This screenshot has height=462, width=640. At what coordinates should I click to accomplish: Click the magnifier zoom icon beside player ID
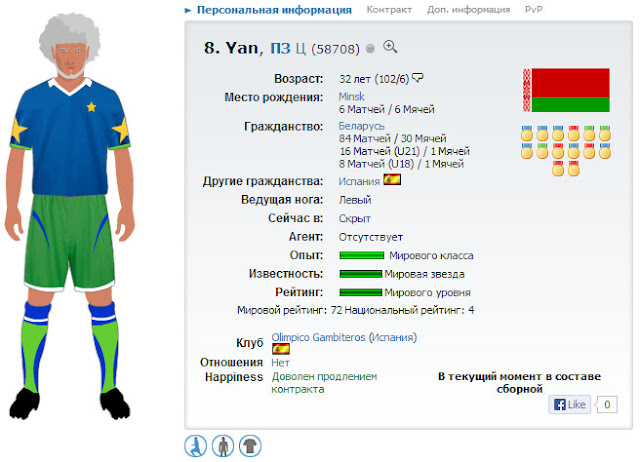click(390, 47)
